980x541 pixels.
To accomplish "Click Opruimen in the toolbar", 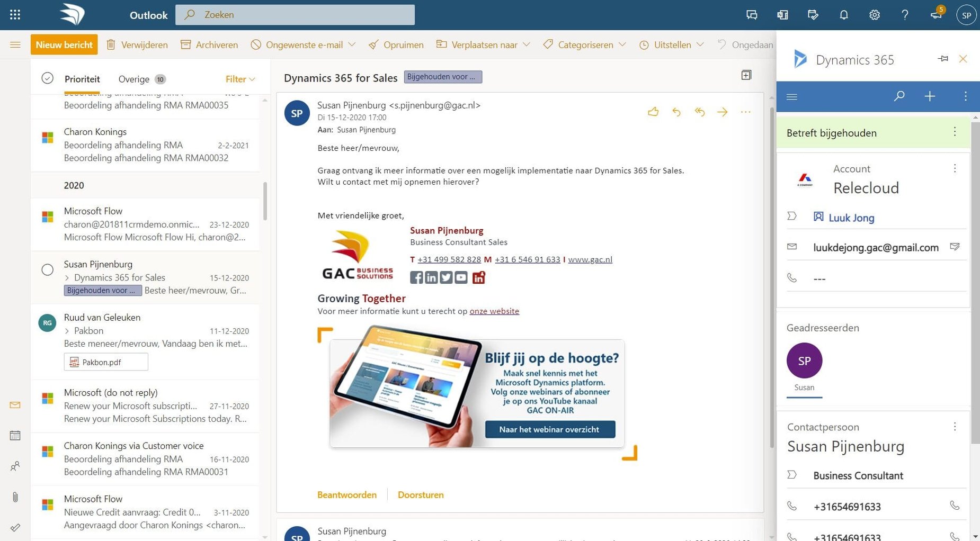I will pyautogui.click(x=396, y=44).
